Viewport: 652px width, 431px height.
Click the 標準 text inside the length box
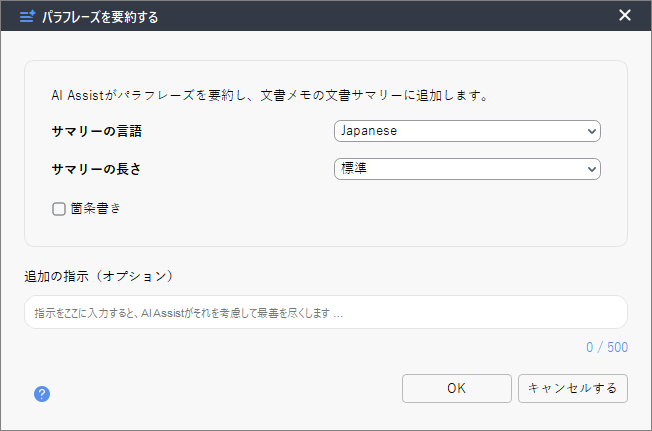tap(354, 168)
